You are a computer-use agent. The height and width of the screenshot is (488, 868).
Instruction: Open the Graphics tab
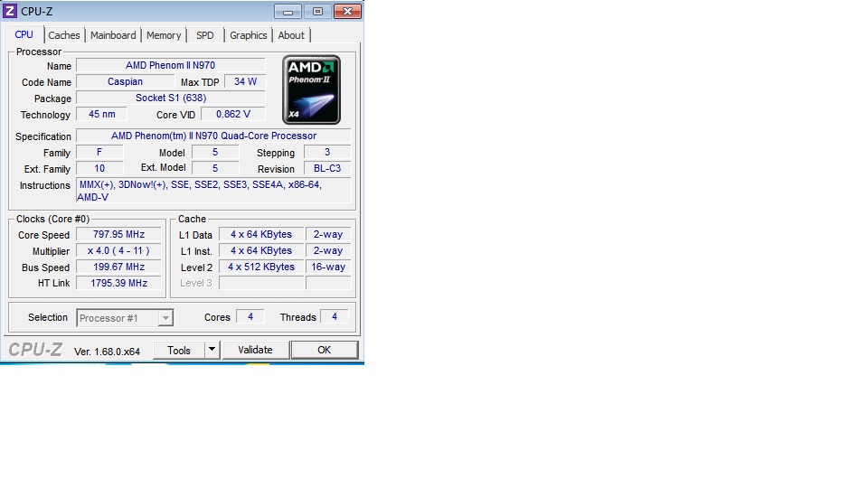point(248,35)
